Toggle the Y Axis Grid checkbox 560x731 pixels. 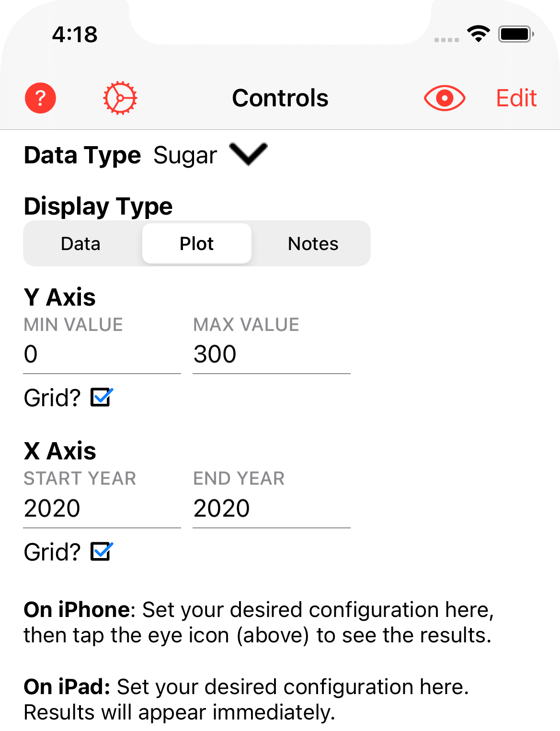pos(102,397)
